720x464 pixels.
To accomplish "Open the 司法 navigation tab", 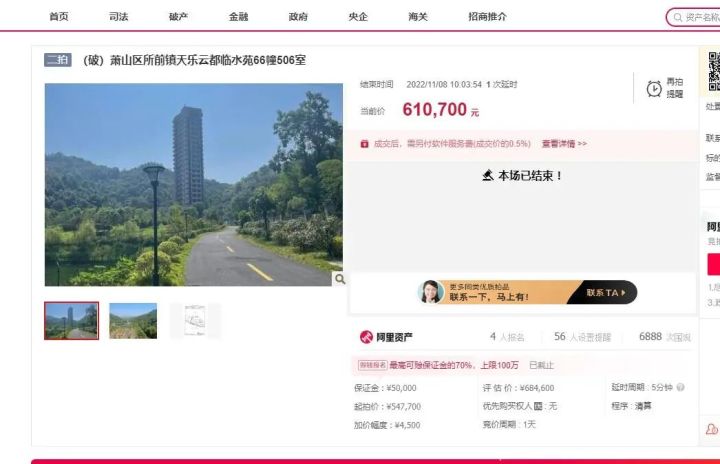I will tap(119, 17).
